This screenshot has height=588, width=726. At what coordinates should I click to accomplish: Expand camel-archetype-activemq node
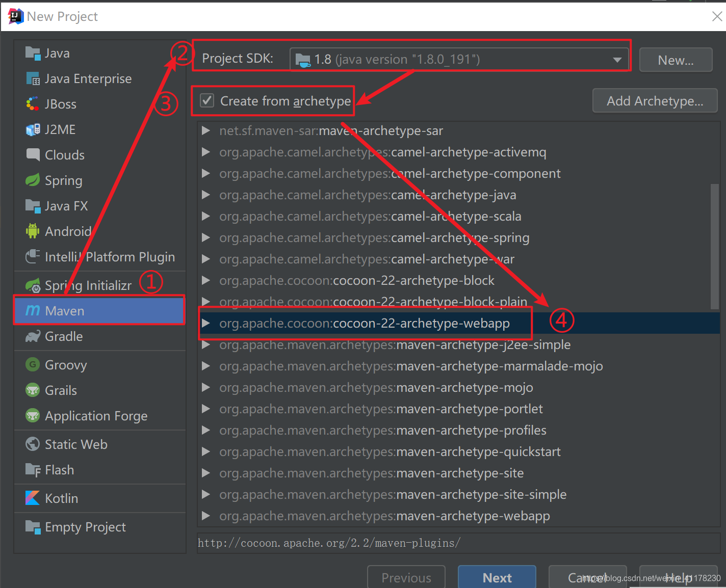[x=206, y=152]
